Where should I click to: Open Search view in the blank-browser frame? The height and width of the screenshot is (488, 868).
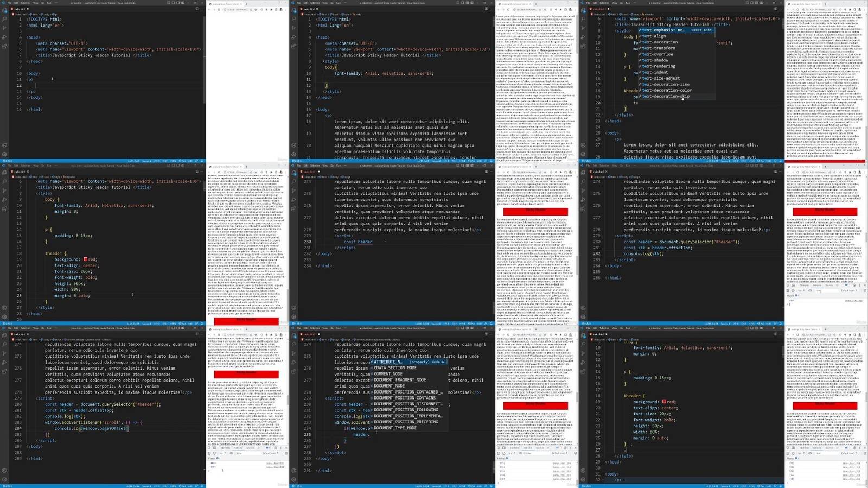coord(4,19)
